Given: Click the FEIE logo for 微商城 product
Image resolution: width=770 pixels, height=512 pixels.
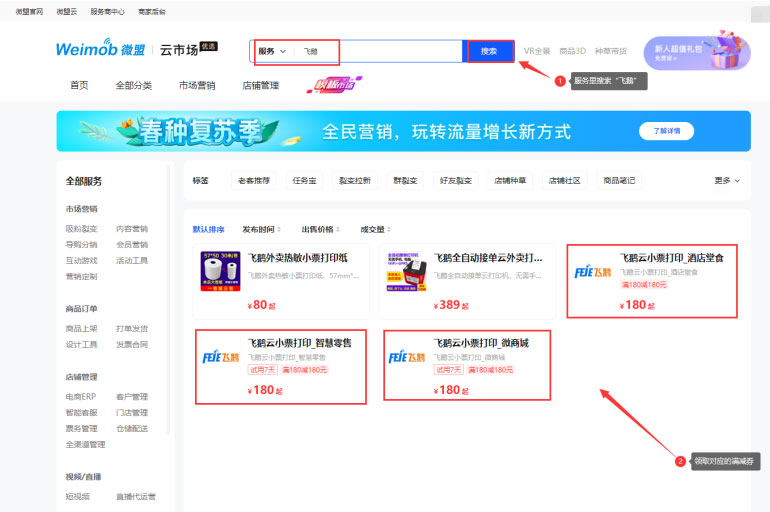Looking at the screenshot, I should click(406, 357).
